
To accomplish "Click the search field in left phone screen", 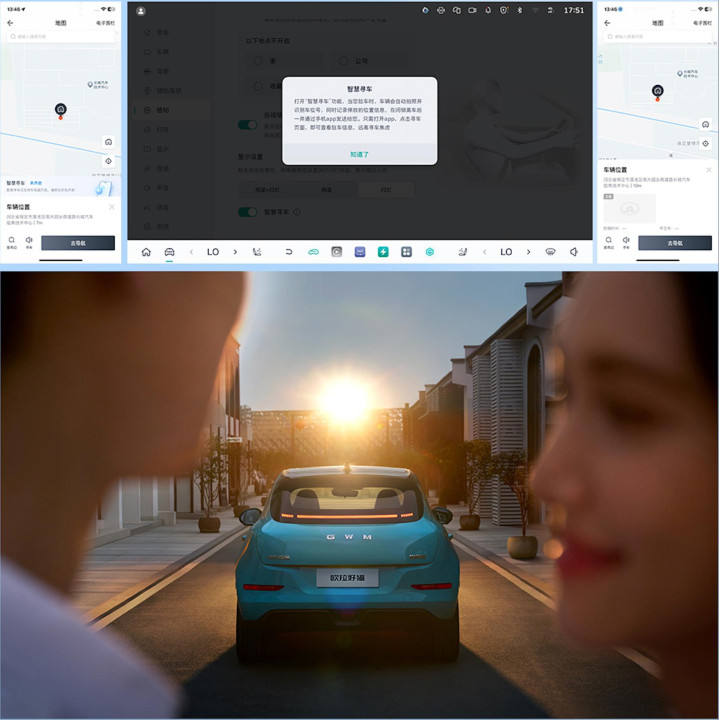I will point(61,36).
